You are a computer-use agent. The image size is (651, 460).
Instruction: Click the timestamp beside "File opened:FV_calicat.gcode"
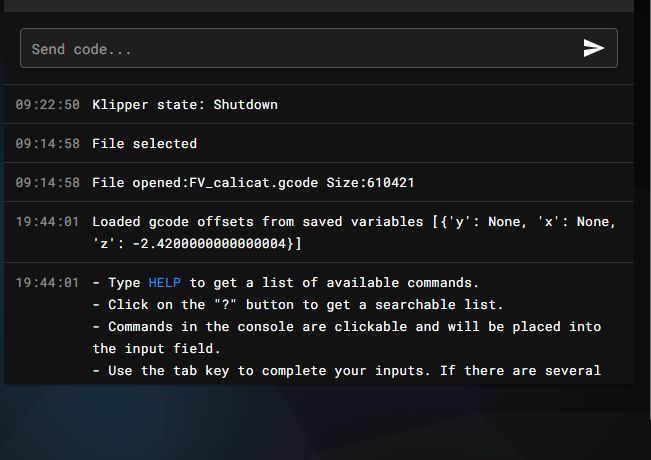coord(47,183)
